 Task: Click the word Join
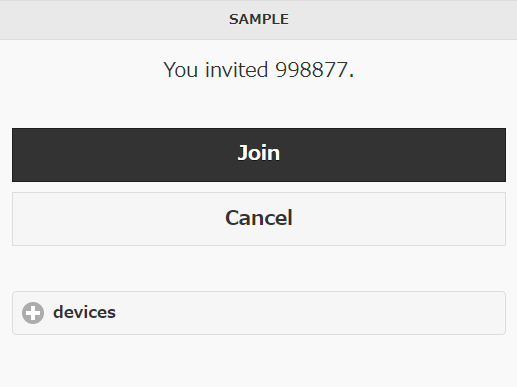259,153
